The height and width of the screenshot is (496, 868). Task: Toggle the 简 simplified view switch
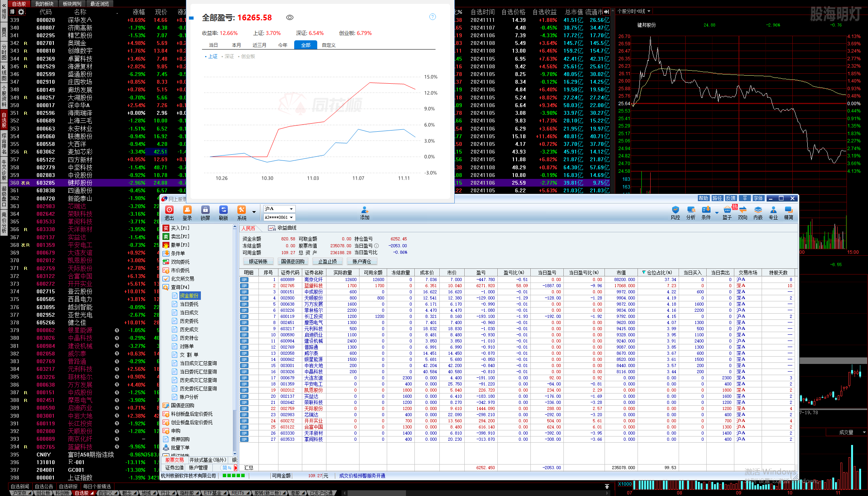(x=227, y=468)
